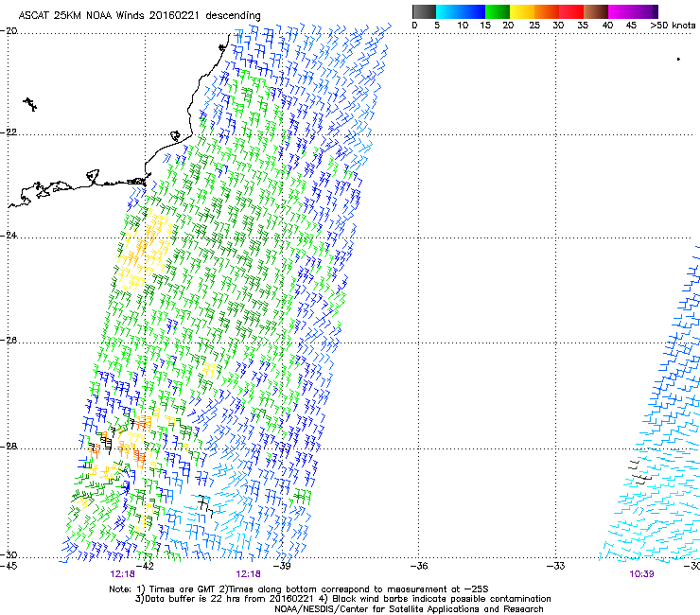700x615 pixels.
Task: Click the '15' label under the color bar
Action: [x=485, y=26]
